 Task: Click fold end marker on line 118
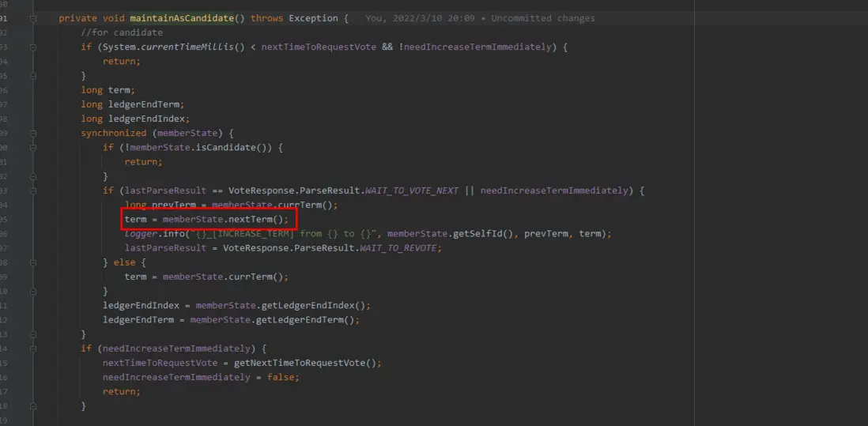[x=33, y=406]
